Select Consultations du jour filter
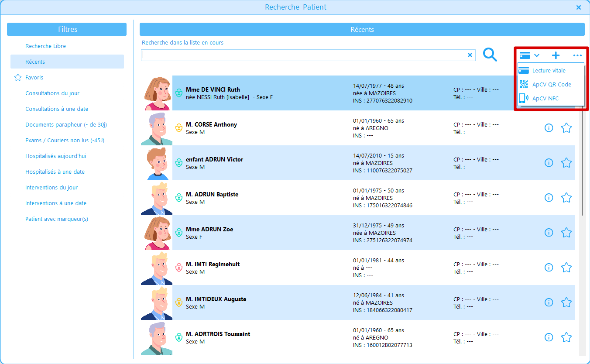Viewport: 590px width, 364px height. click(x=52, y=93)
